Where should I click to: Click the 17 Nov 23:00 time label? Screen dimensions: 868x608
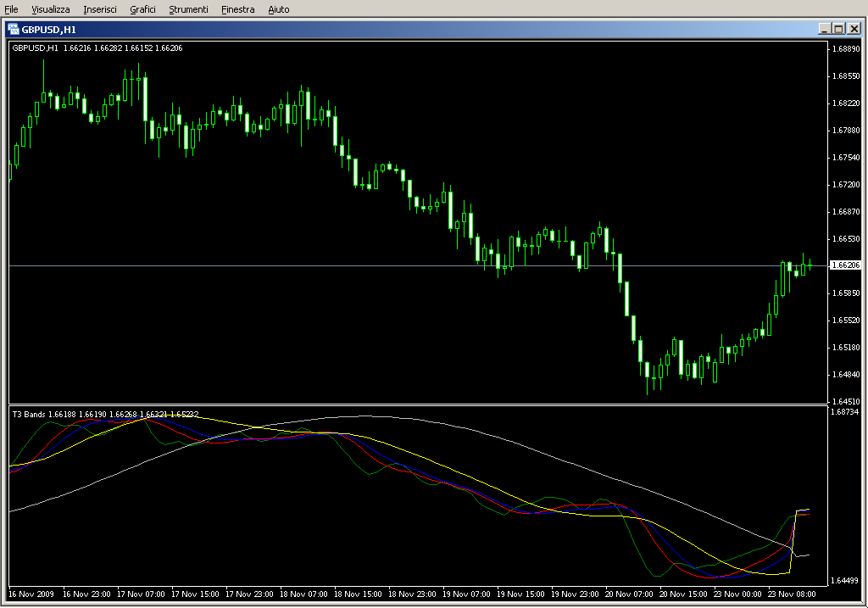coord(249,594)
